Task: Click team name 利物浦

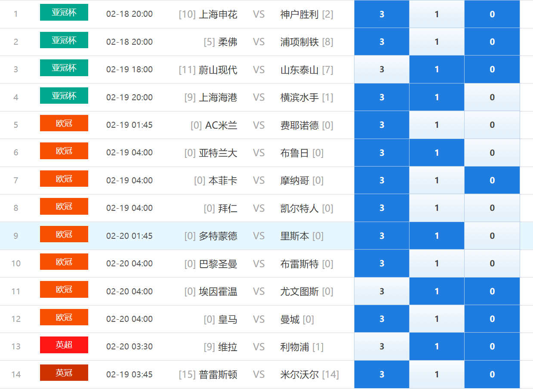Action: [x=295, y=347]
